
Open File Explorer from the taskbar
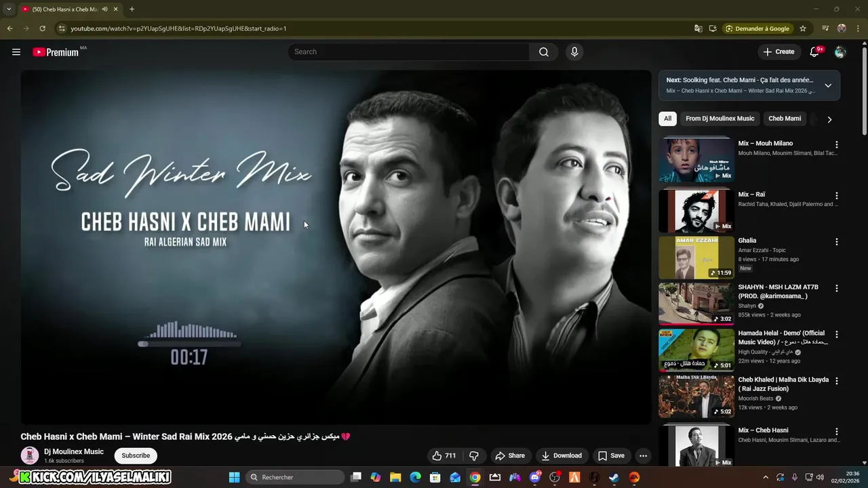point(395,477)
